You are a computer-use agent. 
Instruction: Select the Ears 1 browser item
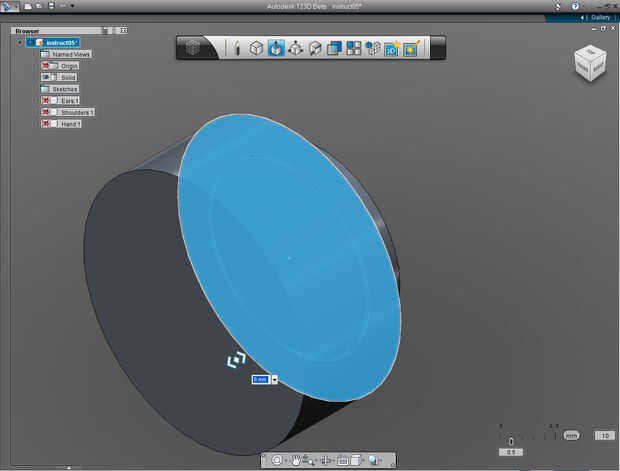pos(70,100)
